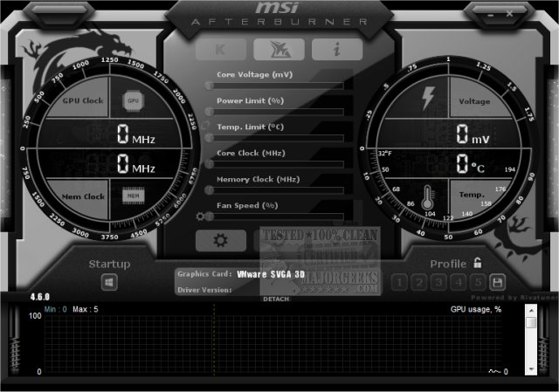This screenshot has height=392, width=559.
Task: Toggle the power and temp link icon
Action: coord(206,125)
